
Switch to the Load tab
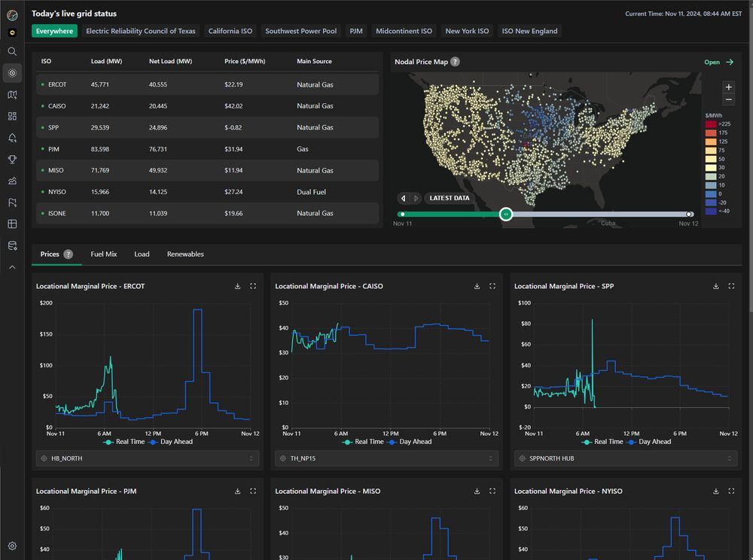[142, 254]
